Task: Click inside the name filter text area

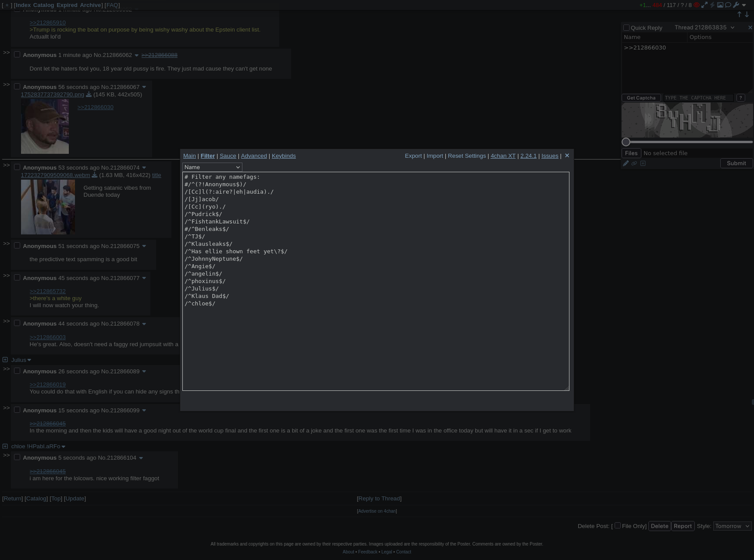Action: 376,281
